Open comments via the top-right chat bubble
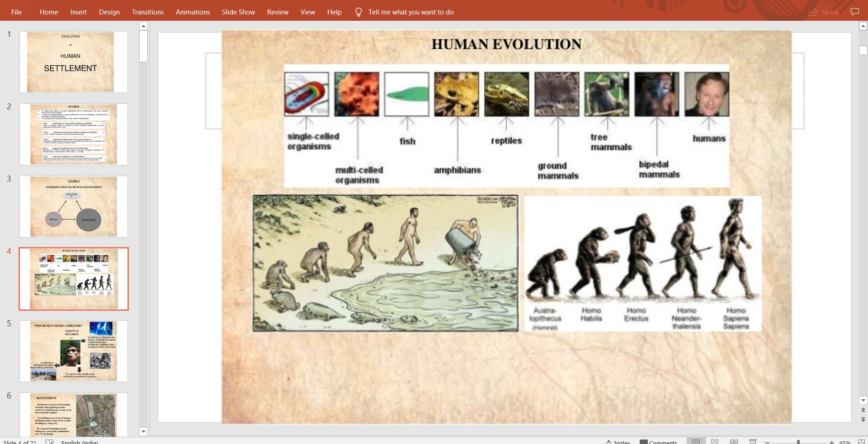This screenshot has height=444, width=868. coord(854,12)
